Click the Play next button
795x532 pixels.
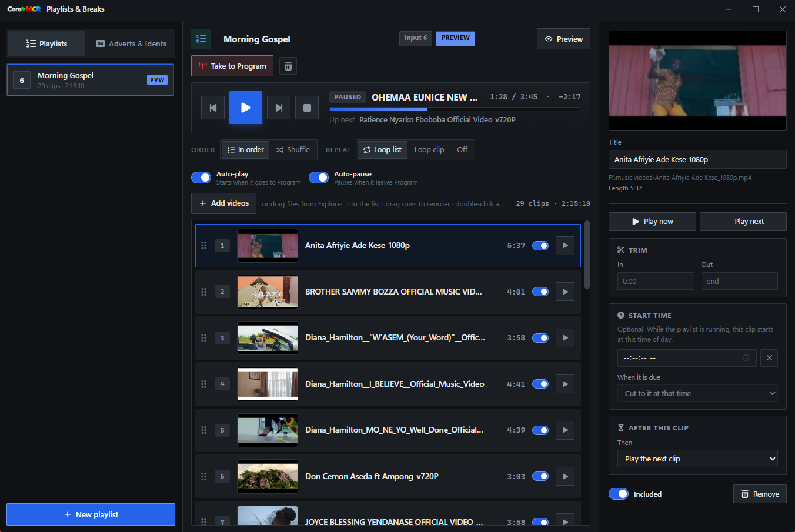tap(743, 222)
